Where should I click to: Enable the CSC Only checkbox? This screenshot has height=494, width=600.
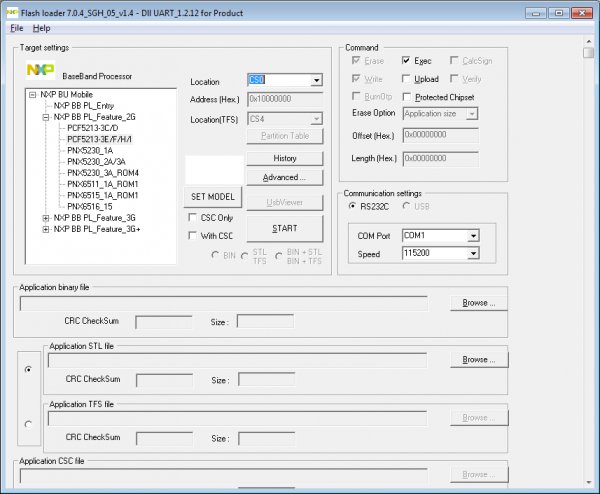192,218
